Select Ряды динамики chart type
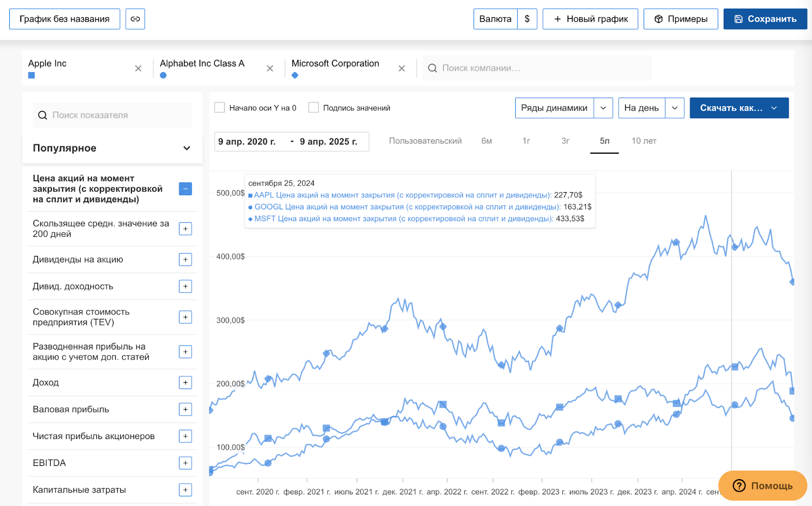Viewport: 812px width, 506px height. [554, 108]
